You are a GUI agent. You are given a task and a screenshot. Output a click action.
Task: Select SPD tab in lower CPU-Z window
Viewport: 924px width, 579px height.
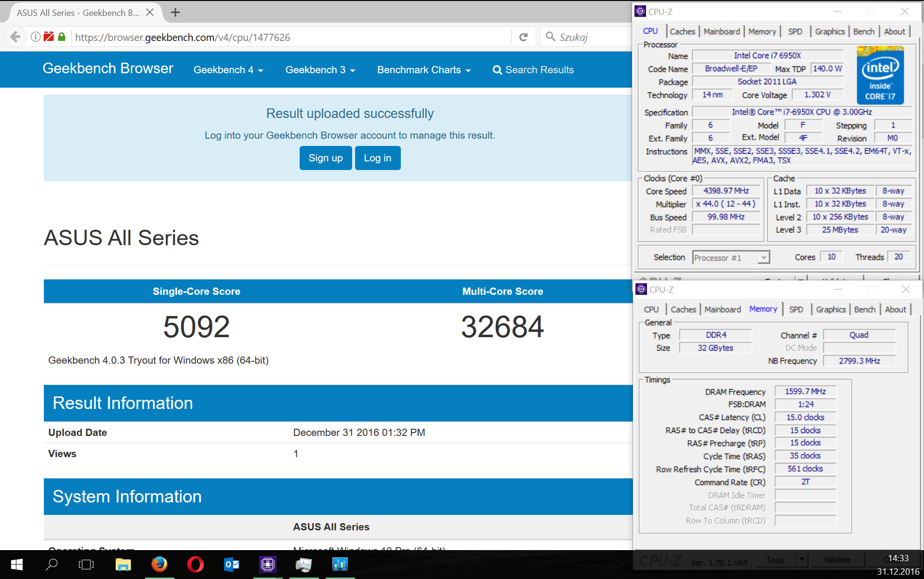(796, 309)
